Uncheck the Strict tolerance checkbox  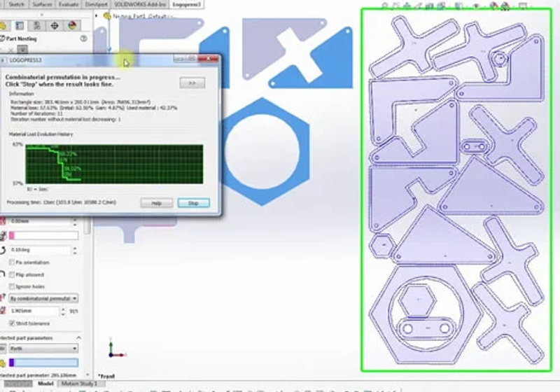(x=12, y=323)
